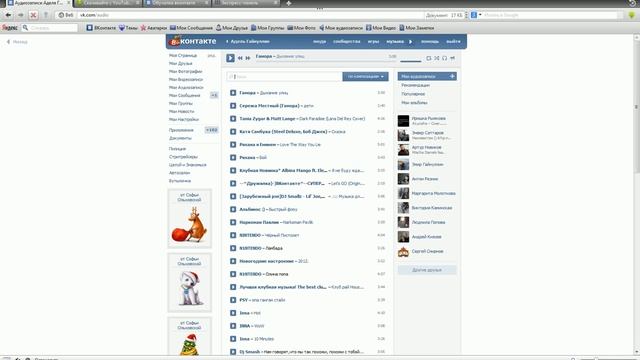
Task: Play the Dj Smash track
Action: 233,352
